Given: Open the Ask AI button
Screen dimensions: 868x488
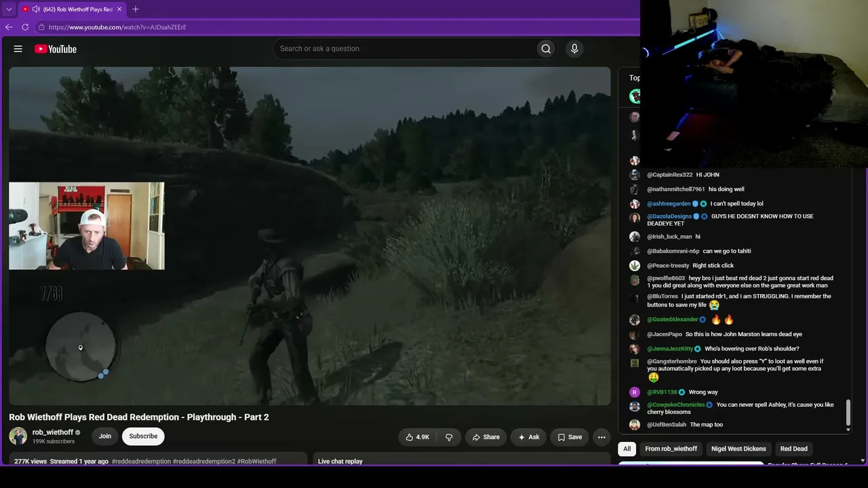Looking at the screenshot, I should pos(528,437).
